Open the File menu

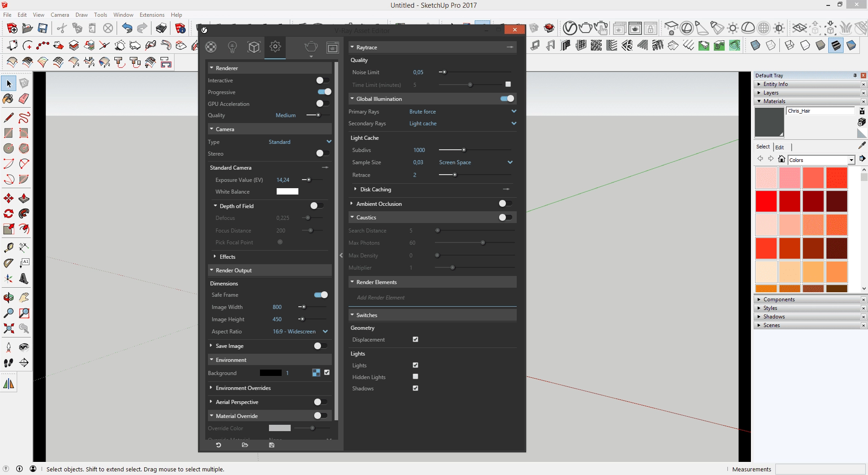pyautogui.click(x=7, y=14)
